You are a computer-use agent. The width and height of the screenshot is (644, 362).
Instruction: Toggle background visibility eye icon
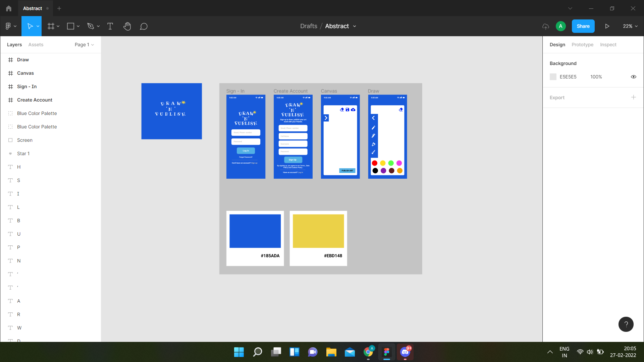pos(633,77)
